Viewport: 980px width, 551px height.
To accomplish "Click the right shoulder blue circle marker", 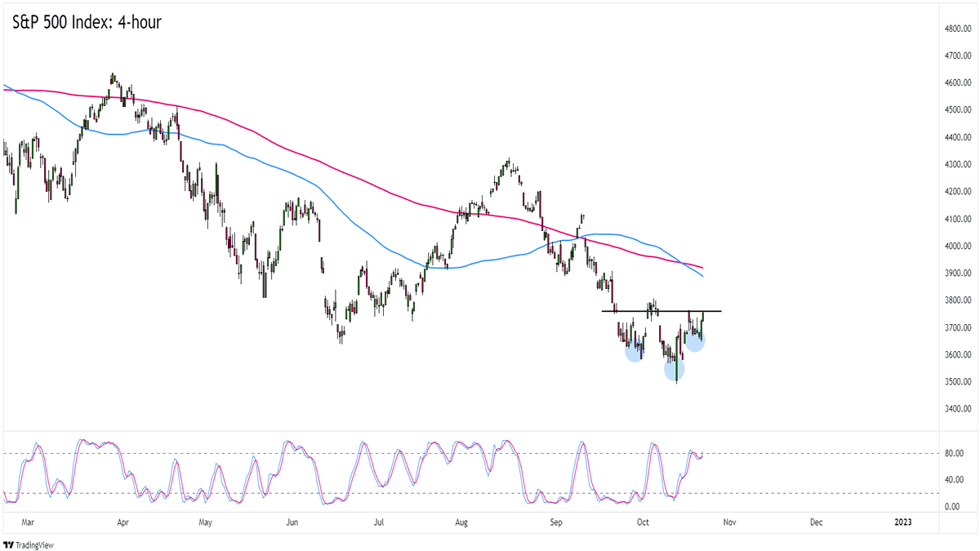I will point(694,341).
